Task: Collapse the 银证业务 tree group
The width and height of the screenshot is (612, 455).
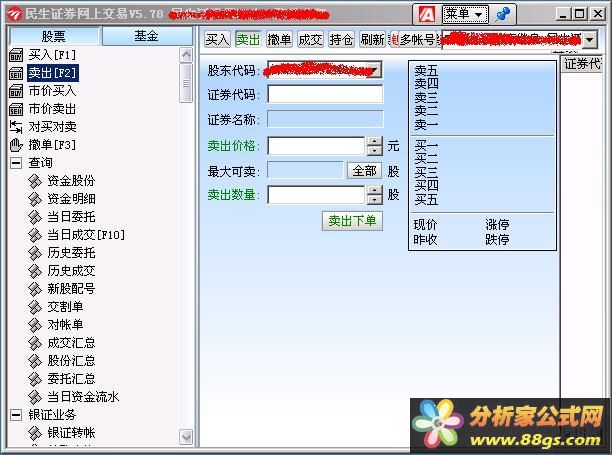Action: tap(16, 415)
